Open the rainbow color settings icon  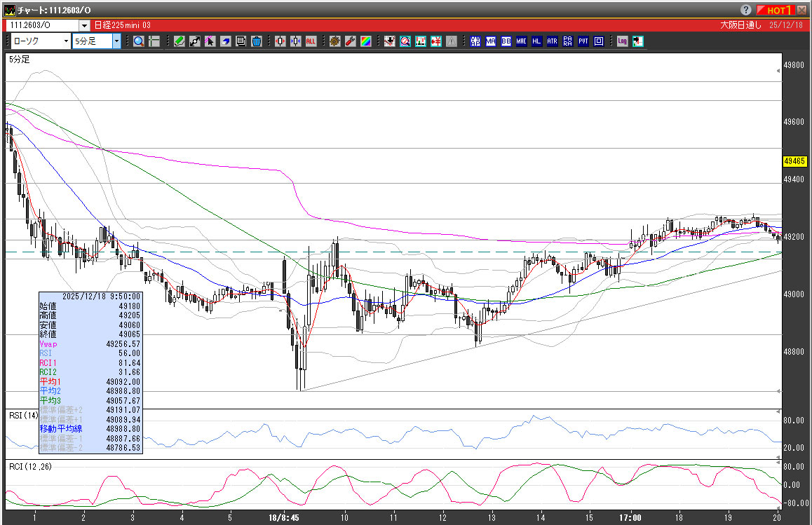[x=365, y=41]
